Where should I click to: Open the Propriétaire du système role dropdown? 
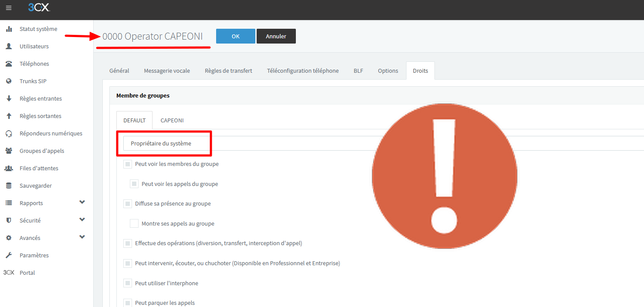pos(383,143)
